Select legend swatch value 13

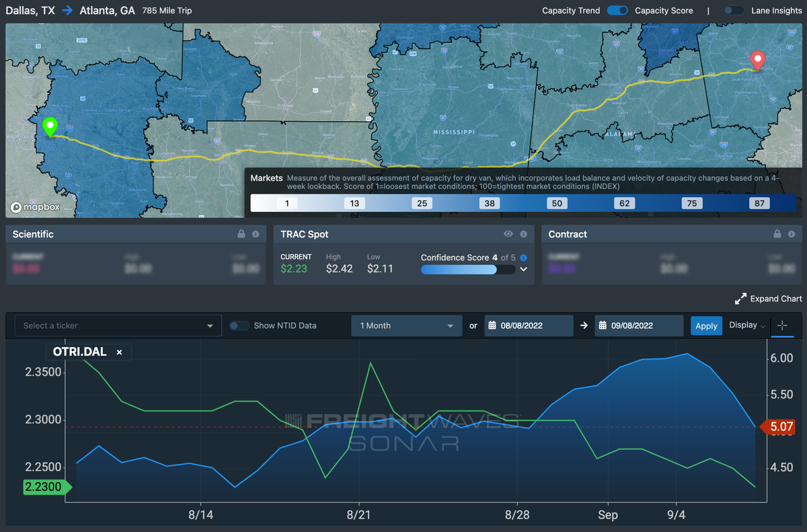354,203
